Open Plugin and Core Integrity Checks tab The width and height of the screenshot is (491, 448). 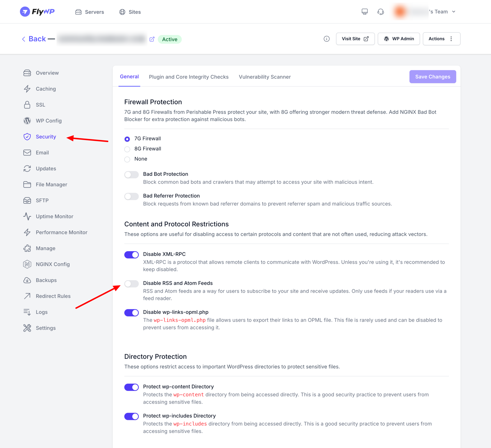[x=189, y=77]
